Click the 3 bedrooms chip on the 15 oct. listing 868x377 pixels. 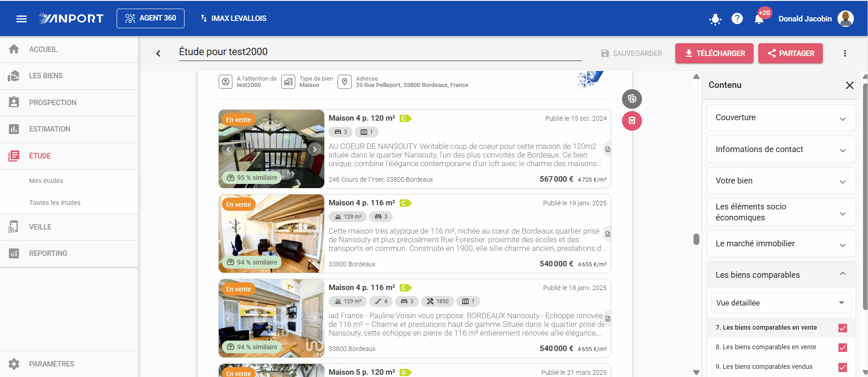click(340, 132)
